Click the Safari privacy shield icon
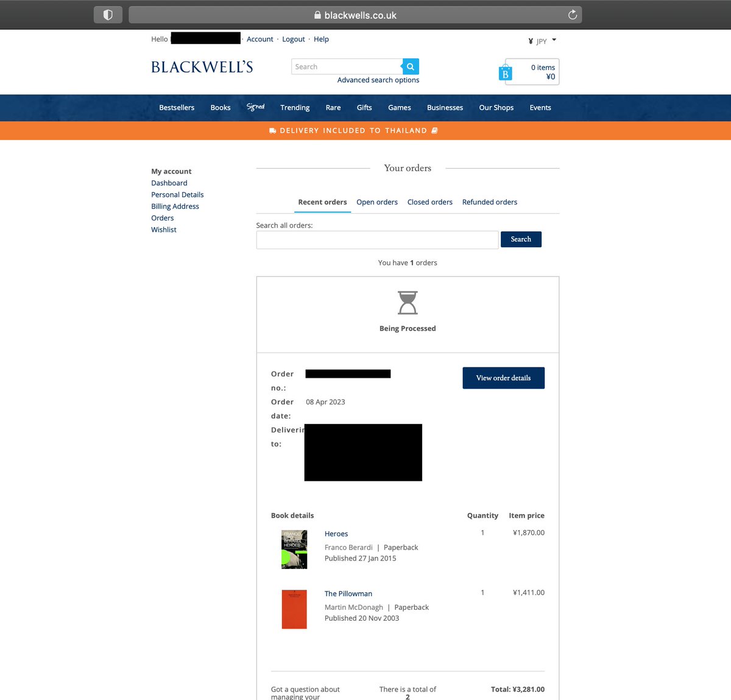The image size is (731, 700). (x=108, y=15)
